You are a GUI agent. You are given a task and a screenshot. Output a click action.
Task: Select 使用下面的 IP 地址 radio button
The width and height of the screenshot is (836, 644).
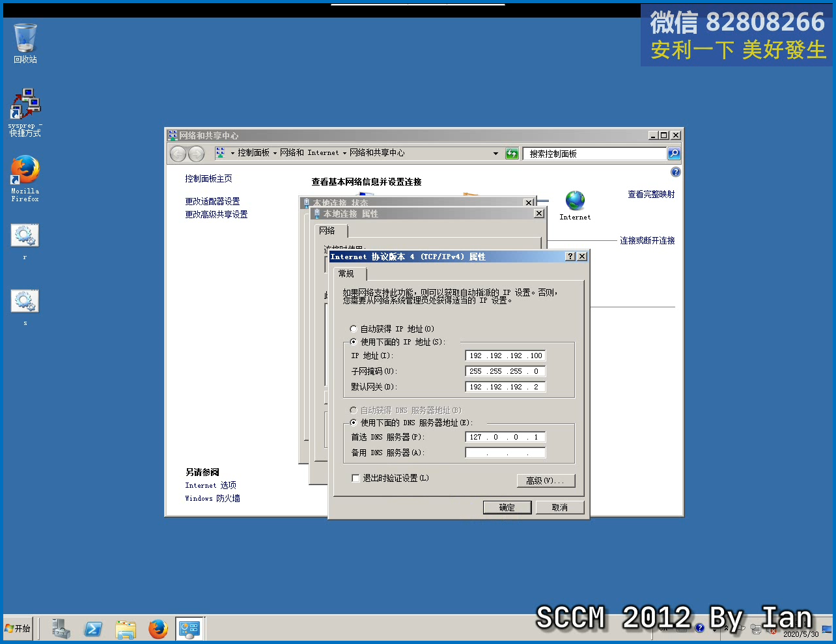[x=354, y=342]
